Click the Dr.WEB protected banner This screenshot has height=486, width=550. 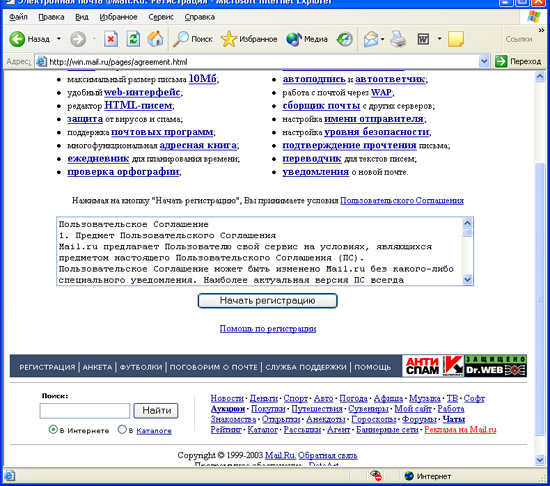(x=496, y=366)
